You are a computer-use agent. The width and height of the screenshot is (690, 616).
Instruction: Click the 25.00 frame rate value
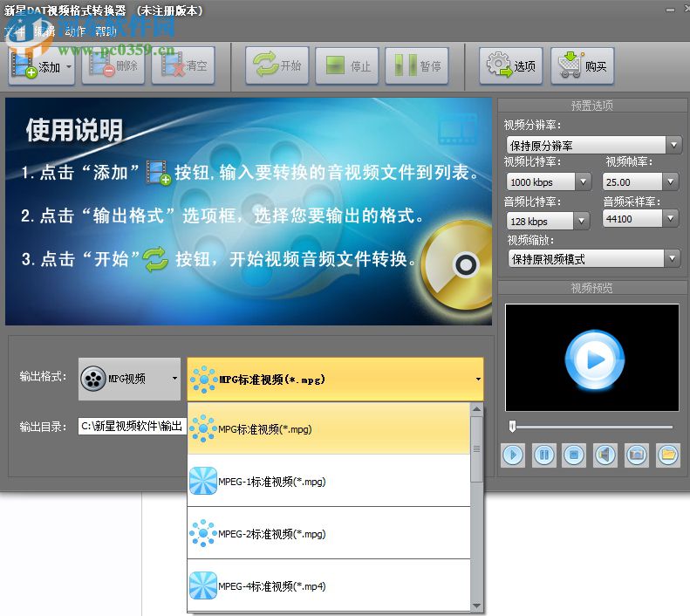[632, 181]
